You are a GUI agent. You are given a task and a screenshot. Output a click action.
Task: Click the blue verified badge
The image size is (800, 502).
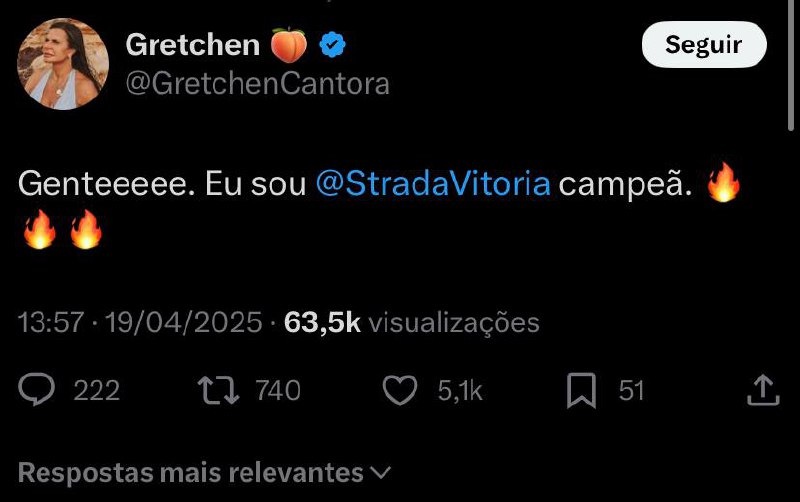click(333, 45)
